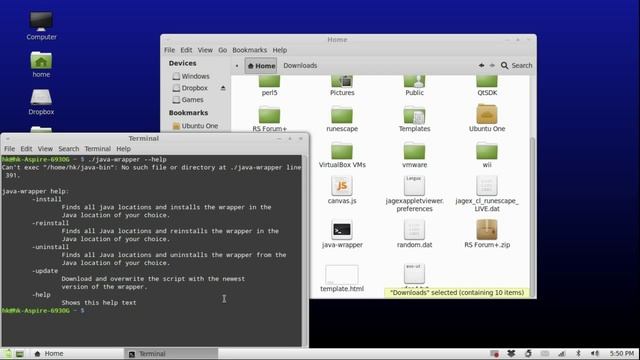Select the java-wrapper script file
The width and height of the screenshot is (640, 360).
point(342,234)
